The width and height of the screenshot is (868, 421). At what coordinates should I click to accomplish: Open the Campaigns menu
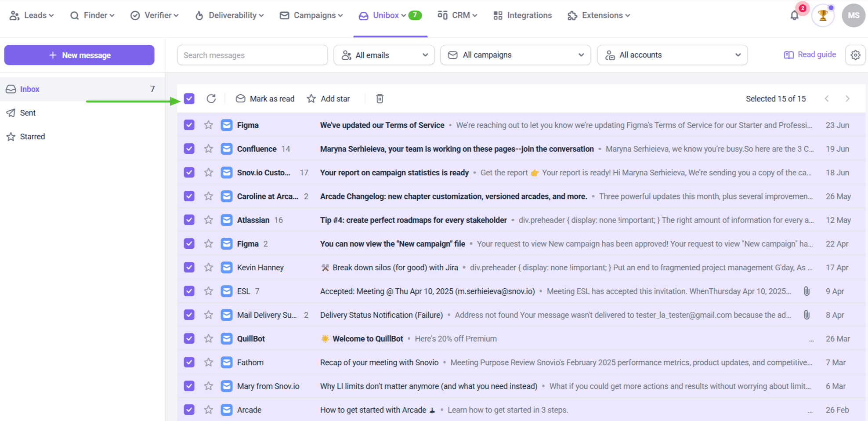pyautogui.click(x=311, y=15)
